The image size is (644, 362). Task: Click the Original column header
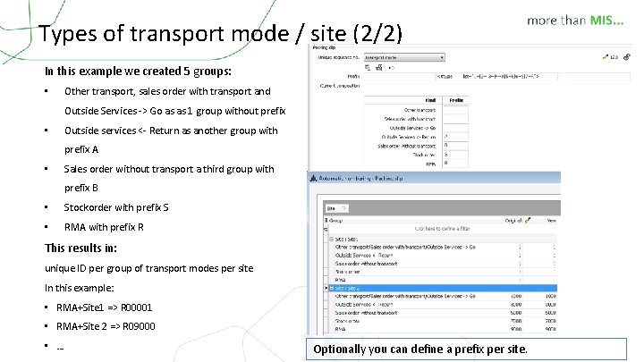[513, 221]
